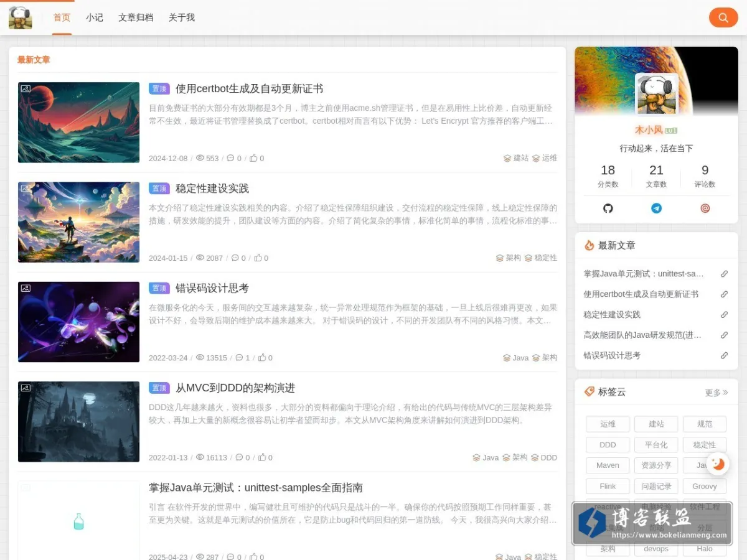
Task: Click 18 分类数 statistic
Action: point(608,176)
